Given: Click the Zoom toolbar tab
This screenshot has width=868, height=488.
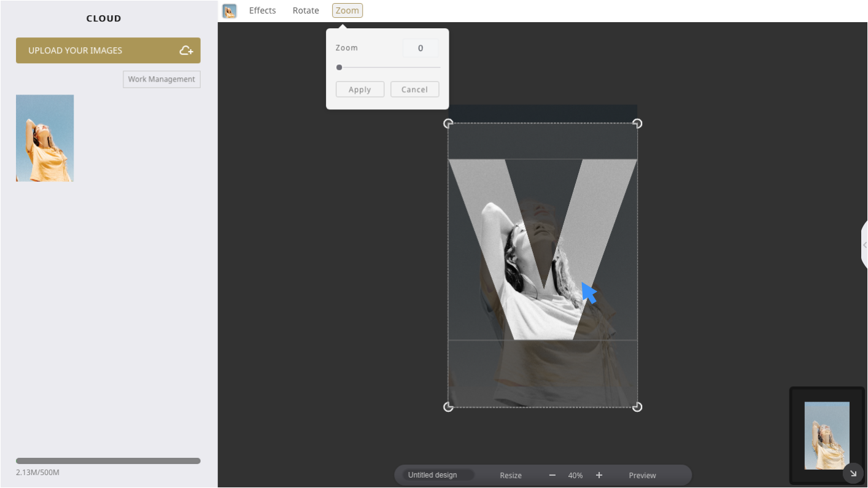Looking at the screenshot, I should tap(347, 10).
